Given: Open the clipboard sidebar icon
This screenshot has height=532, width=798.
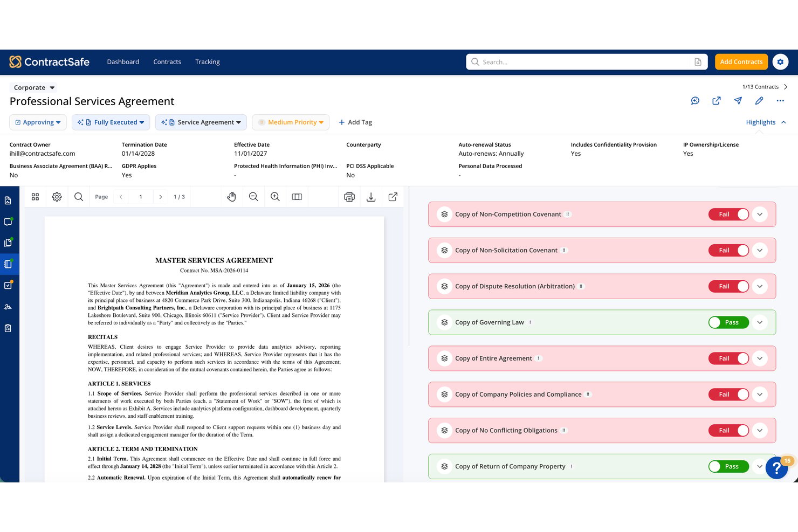Looking at the screenshot, I should tap(8, 328).
